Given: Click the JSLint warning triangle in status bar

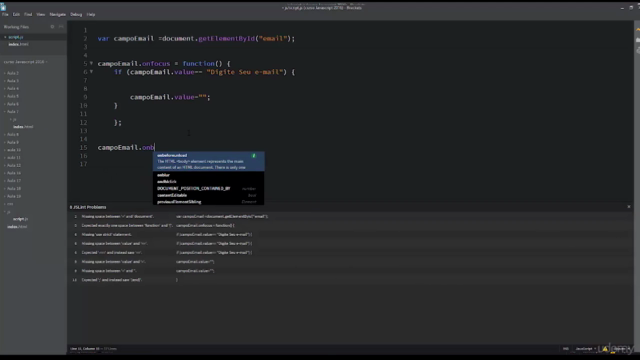Looking at the screenshot, I should 605,349.
